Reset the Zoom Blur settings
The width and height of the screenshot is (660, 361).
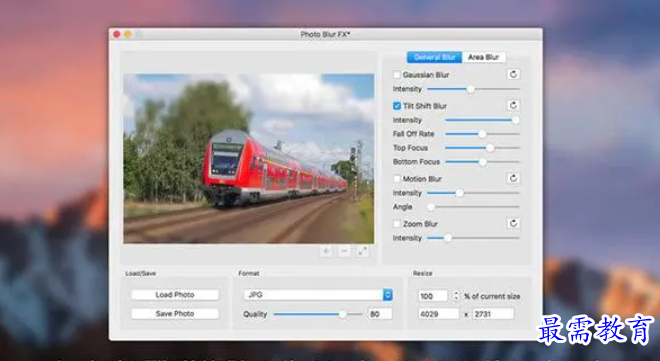click(513, 223)
